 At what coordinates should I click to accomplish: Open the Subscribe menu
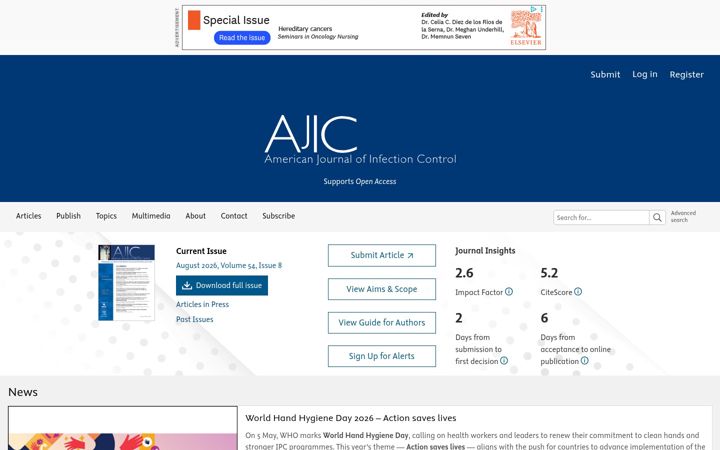(x=279, y=216)
